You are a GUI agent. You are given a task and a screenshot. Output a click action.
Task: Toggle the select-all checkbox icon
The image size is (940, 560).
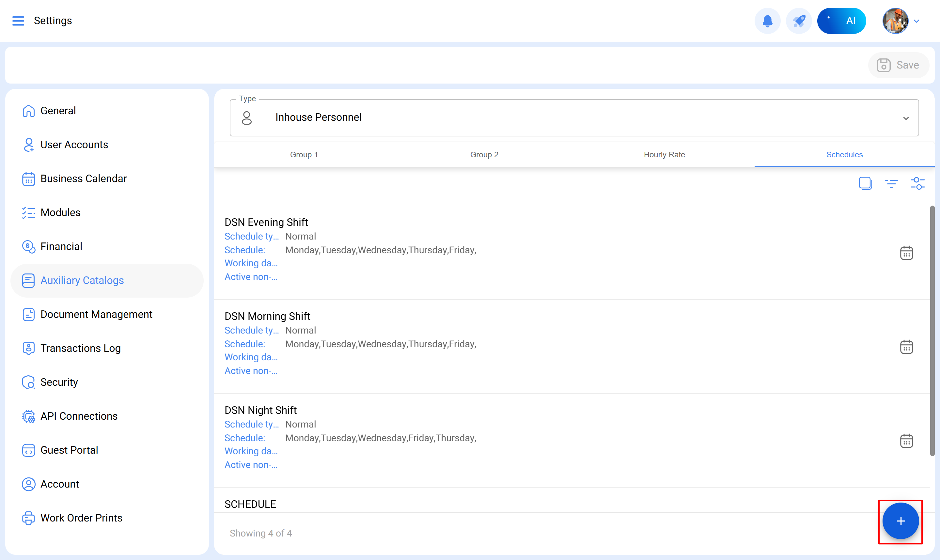(x=865, y=183)
